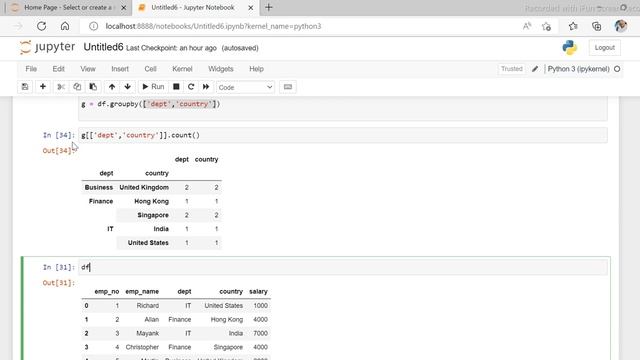Click the United States grouped index label
640x360 pixels.
click(x=148, y=243)
